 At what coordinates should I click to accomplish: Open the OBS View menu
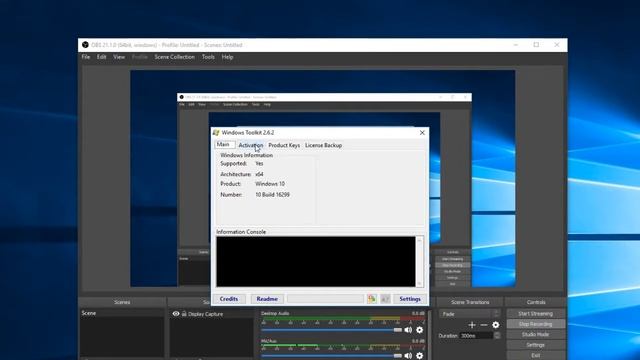pyautogui.click(x=119, y=57)
